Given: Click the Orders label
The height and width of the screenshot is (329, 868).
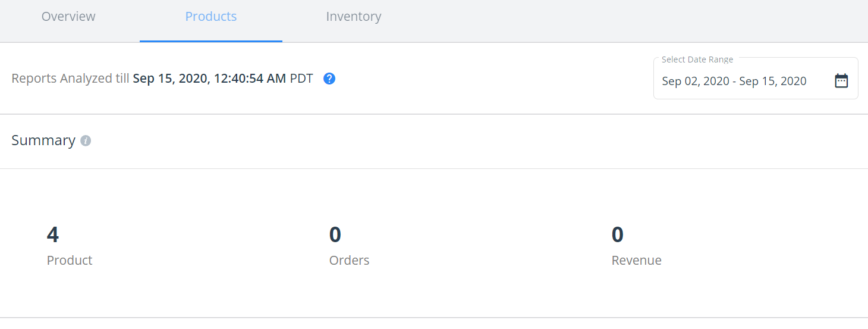Looking at the screenshot, I should pos(349,260).
